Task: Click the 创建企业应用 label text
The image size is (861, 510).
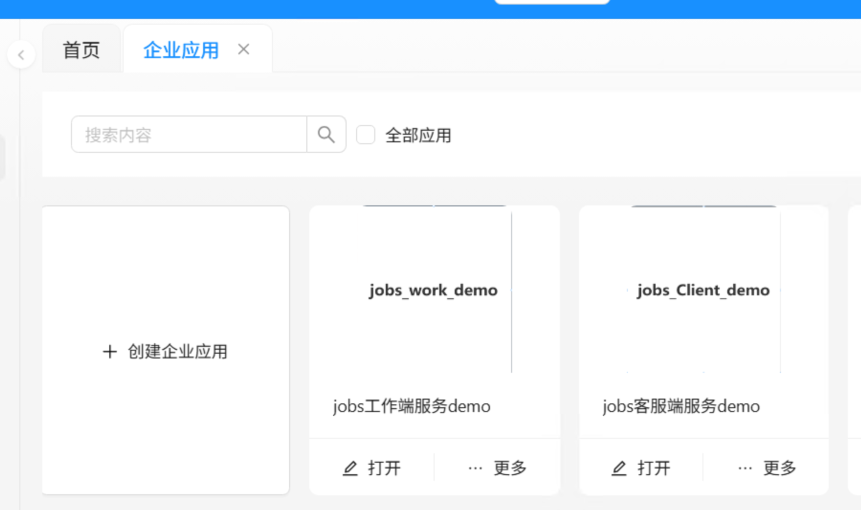Action: pos(178,352)
